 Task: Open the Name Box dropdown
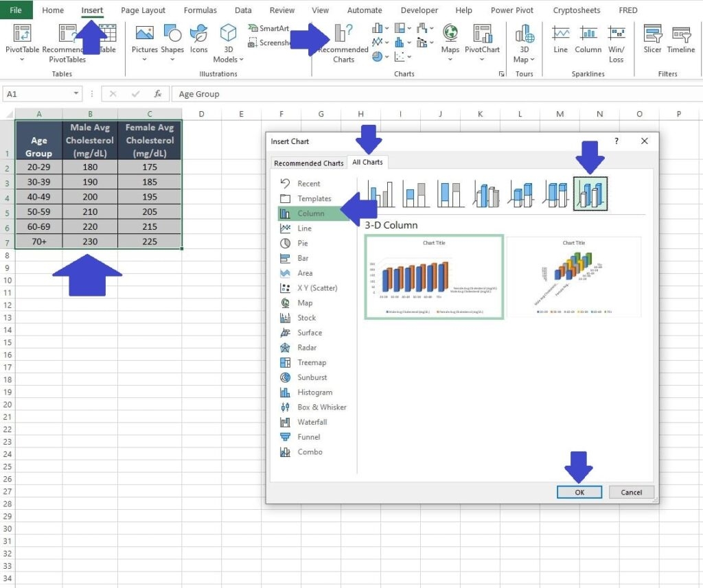tap(78, 93)
